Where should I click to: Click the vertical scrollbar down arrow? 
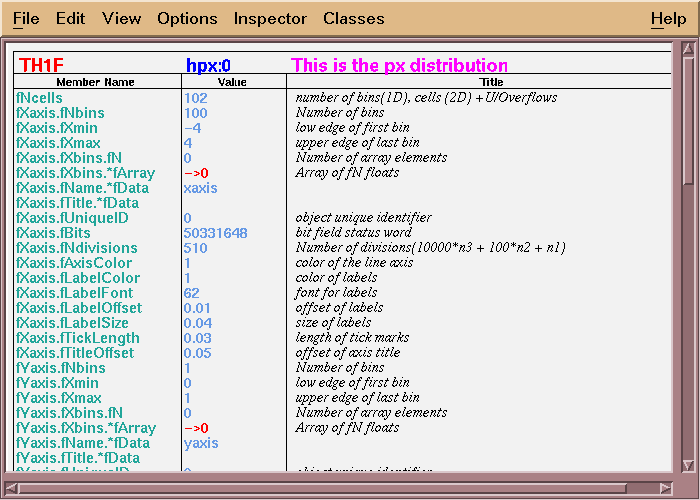[x=688, y=466]
